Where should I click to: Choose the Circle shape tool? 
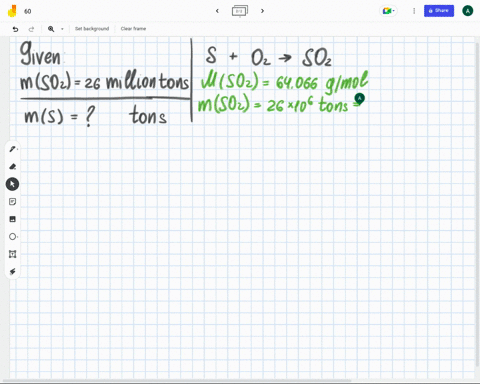tap(12, 237)
